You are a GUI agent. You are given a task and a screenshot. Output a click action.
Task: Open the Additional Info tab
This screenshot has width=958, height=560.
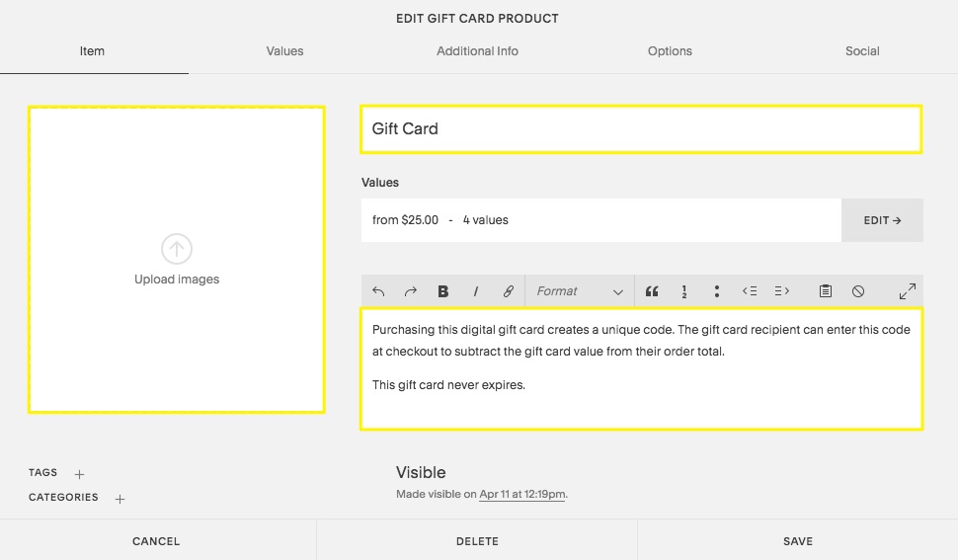pos(477,51)
